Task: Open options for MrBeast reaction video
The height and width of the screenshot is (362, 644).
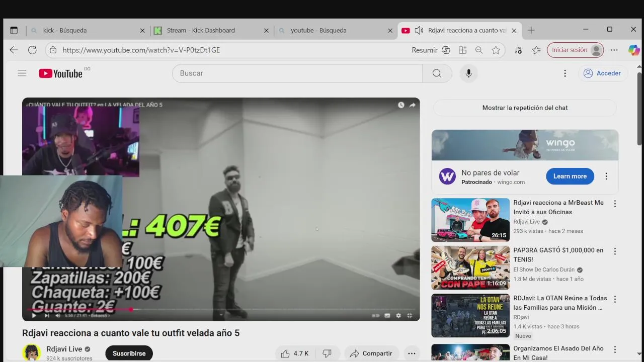Action: coord(614,204)
